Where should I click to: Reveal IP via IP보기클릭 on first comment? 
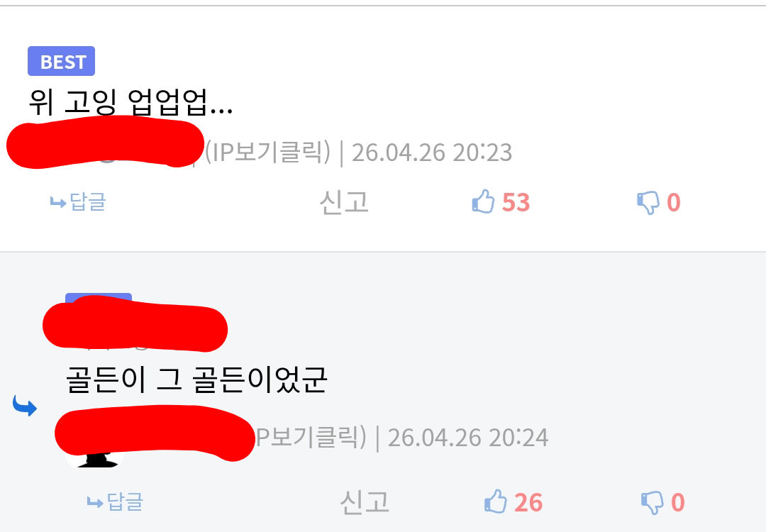(x=267, y=152)
